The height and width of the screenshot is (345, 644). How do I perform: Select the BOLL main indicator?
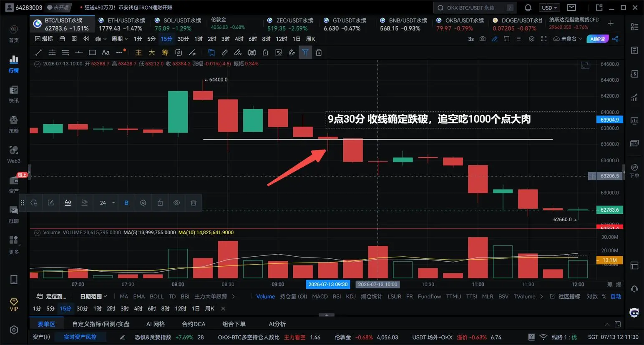click(156, 297)
